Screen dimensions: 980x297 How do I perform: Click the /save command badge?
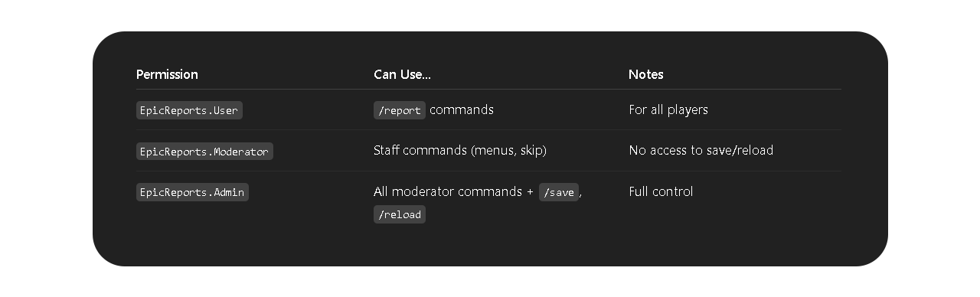coord(559,192)
